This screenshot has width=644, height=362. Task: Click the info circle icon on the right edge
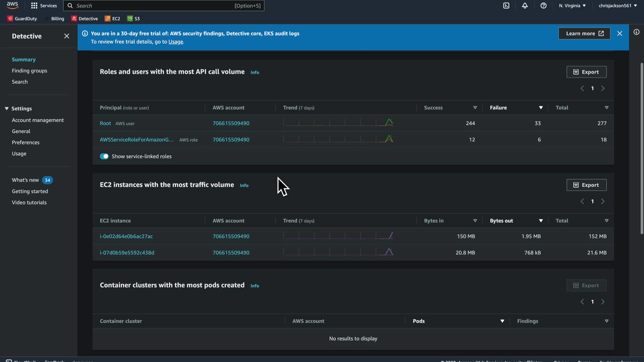[636, 32]
